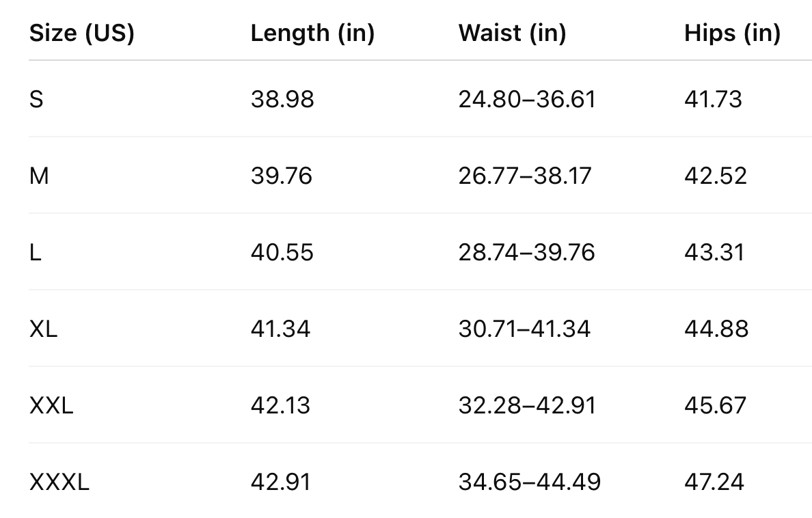The height and width of the screenshot is (518, 812).
Task: Click waist range 24.80–36.61
Action: [x=527, y=100]
